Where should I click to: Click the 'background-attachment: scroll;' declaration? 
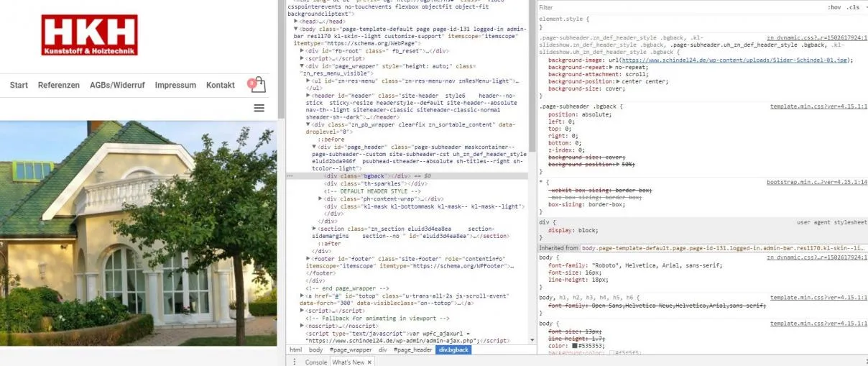(x=597, y=74)
